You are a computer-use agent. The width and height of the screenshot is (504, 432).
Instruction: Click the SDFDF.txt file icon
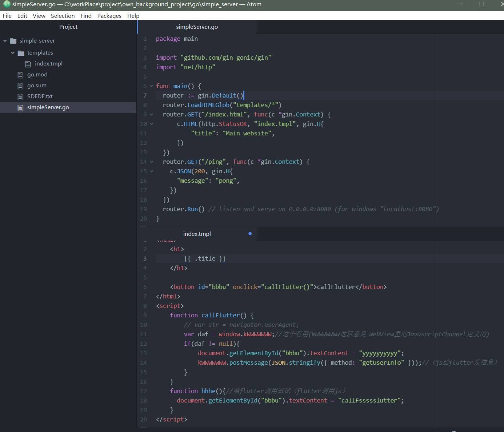click(x=20, y=97)
